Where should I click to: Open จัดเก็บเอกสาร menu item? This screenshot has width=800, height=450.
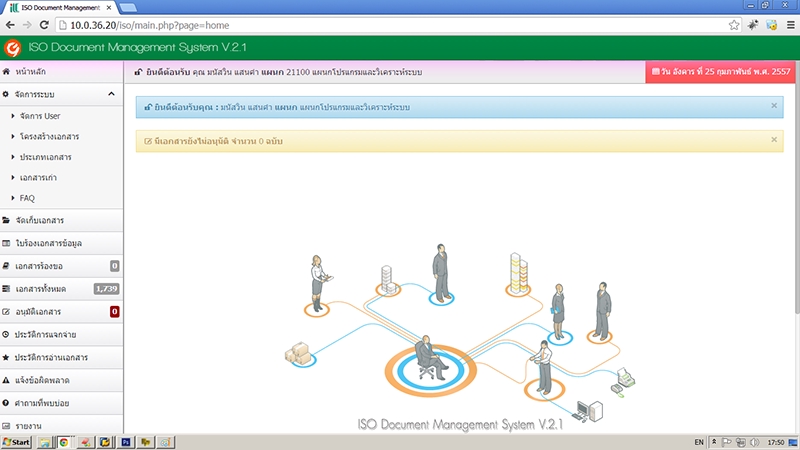[x=61, y=220]
